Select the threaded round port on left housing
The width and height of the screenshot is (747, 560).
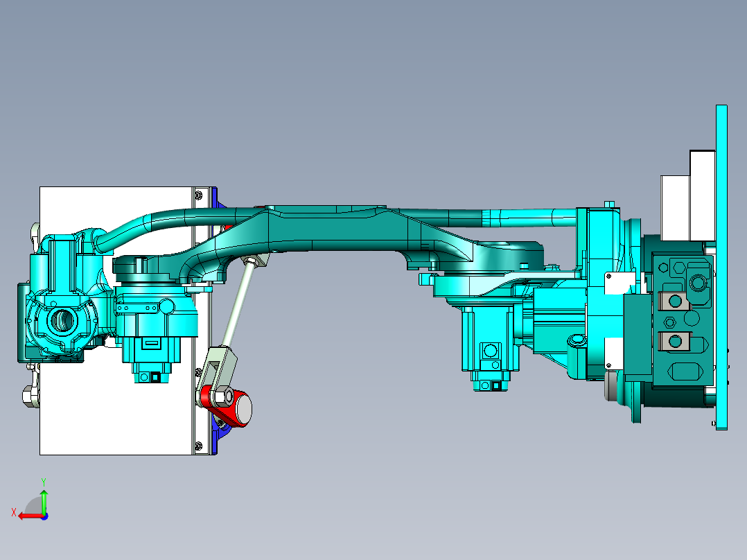click(x=62, y=320)
